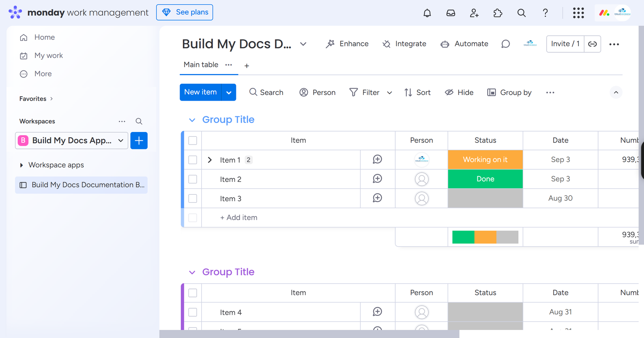
Task: Switch to Main table tab
Action: (201, 65)
